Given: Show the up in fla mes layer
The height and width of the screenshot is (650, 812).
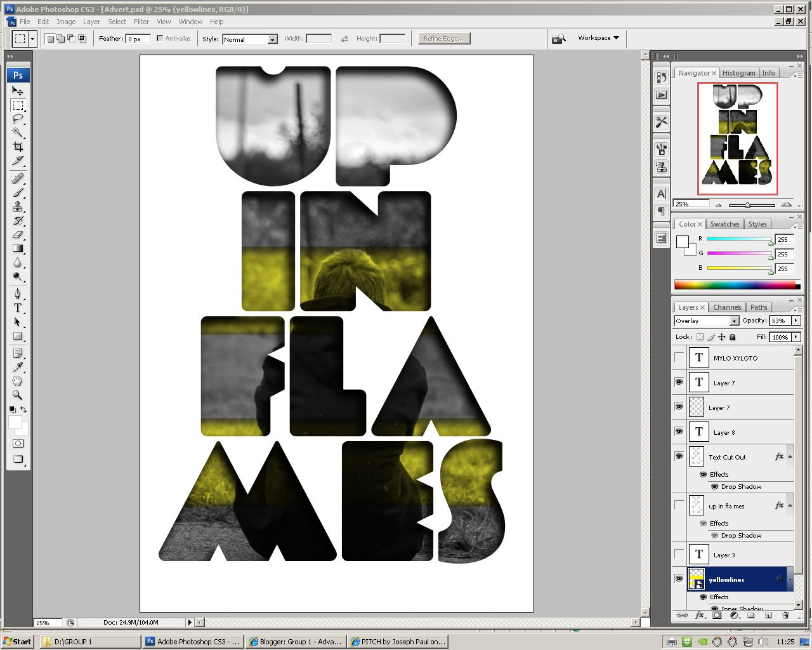Looking at the screenshot, I should coord(679,506).
